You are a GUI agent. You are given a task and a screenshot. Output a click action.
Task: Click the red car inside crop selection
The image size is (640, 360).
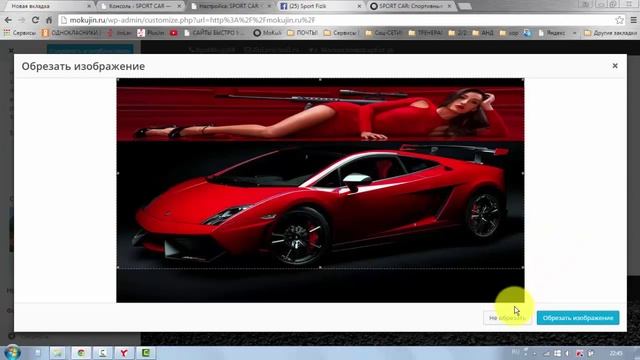pos(322,204)
